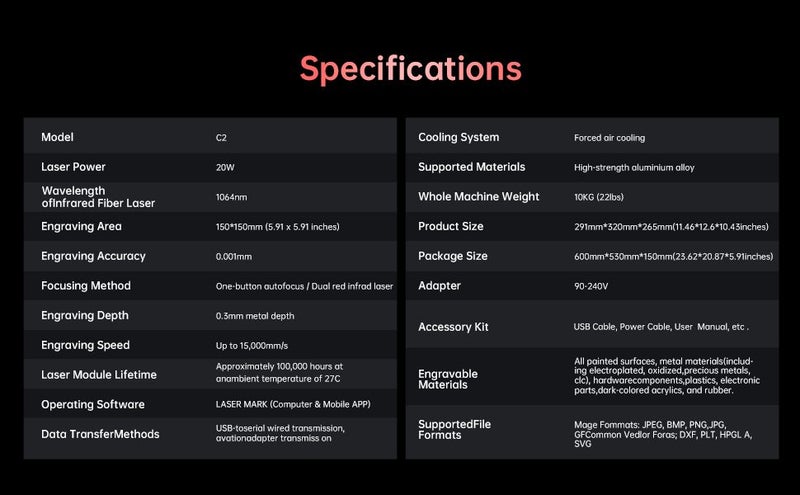The width and height of the screenshot is (800, 495).
Task: Click the 10KG (22lbs) weight value
Action: click(598, 197)
